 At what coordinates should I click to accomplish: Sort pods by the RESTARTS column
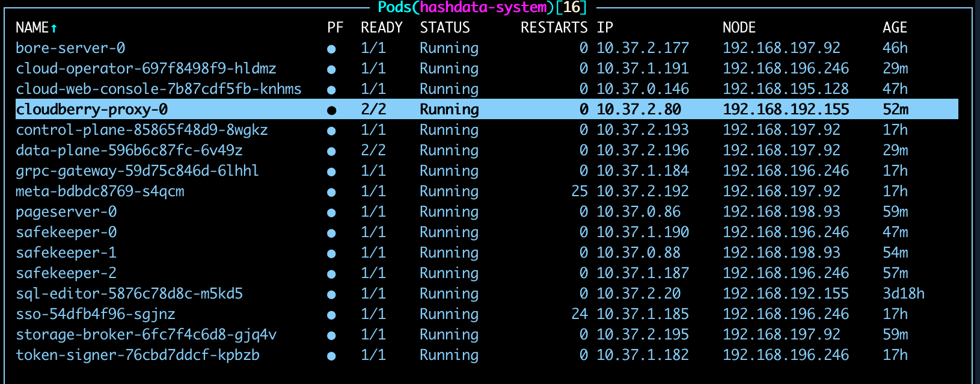pos(553,28)
